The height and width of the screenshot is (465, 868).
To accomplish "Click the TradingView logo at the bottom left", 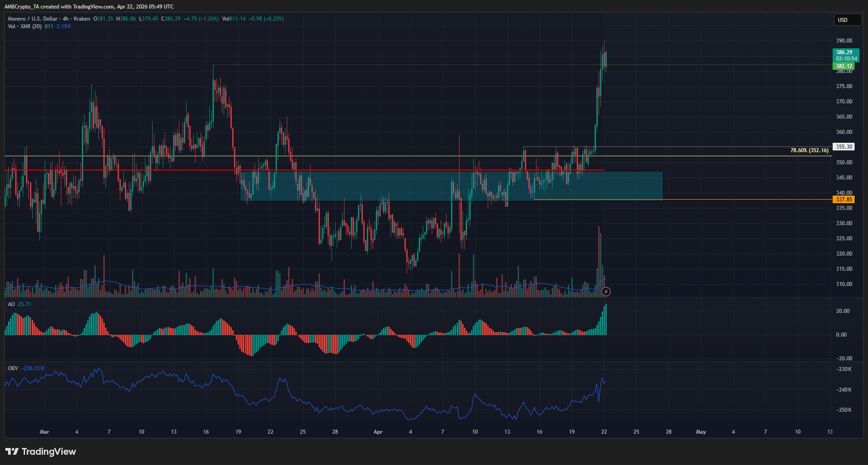I will tap(41, 452).
